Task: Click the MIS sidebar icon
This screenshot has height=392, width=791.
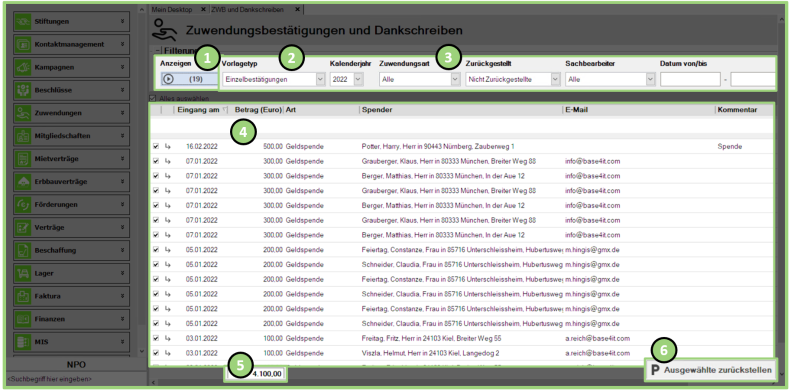Action: pyautogui.click(x=23, y=342)
